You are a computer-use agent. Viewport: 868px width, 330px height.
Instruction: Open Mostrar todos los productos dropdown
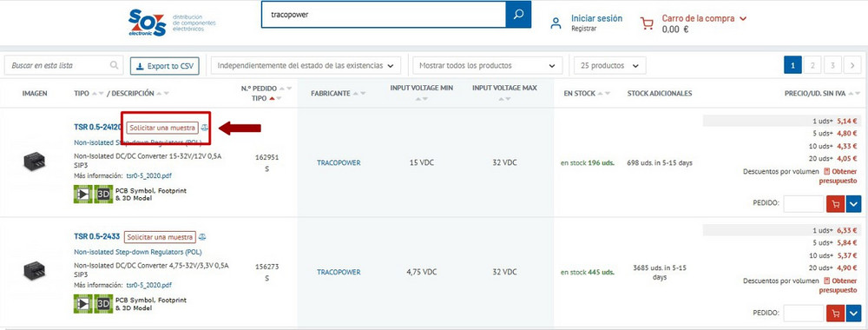488,65
